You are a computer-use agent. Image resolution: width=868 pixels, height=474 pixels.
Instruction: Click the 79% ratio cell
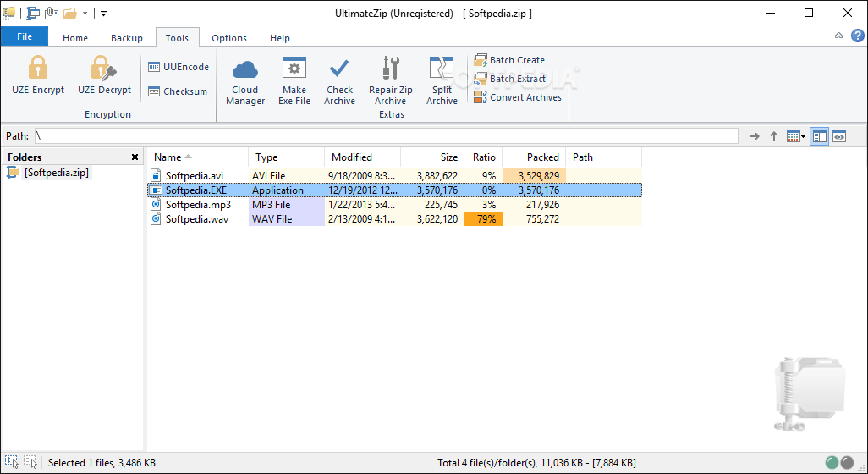[483, 218]
